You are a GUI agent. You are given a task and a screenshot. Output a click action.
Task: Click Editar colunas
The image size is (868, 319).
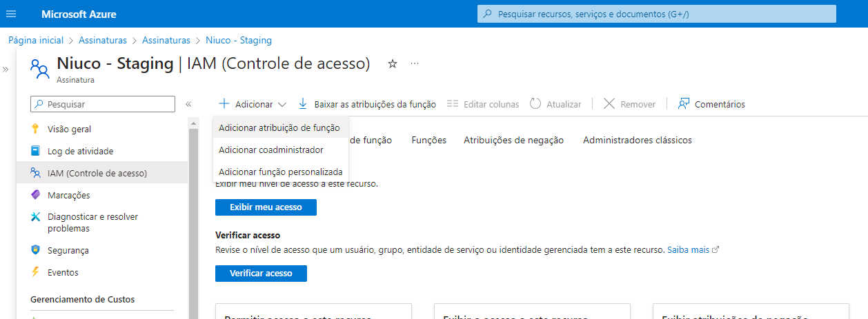(491, 105)
